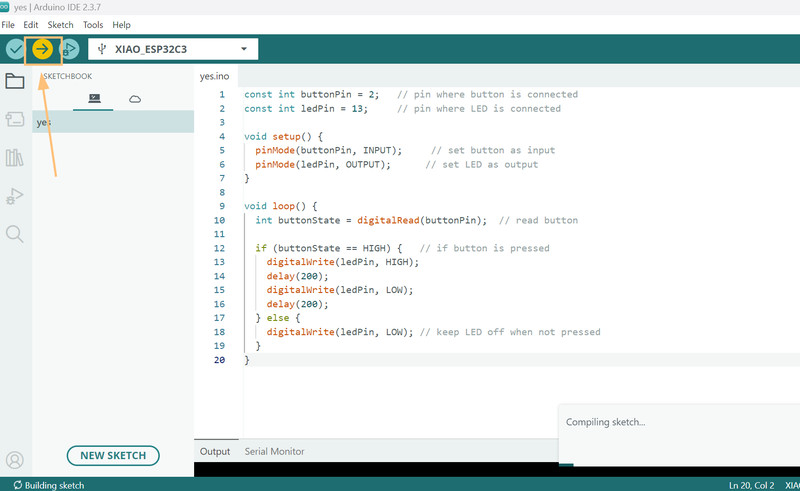Click 'void setup() {' code line
The height and width of the screenshot is (491, 800).
[x=284, y=136]
